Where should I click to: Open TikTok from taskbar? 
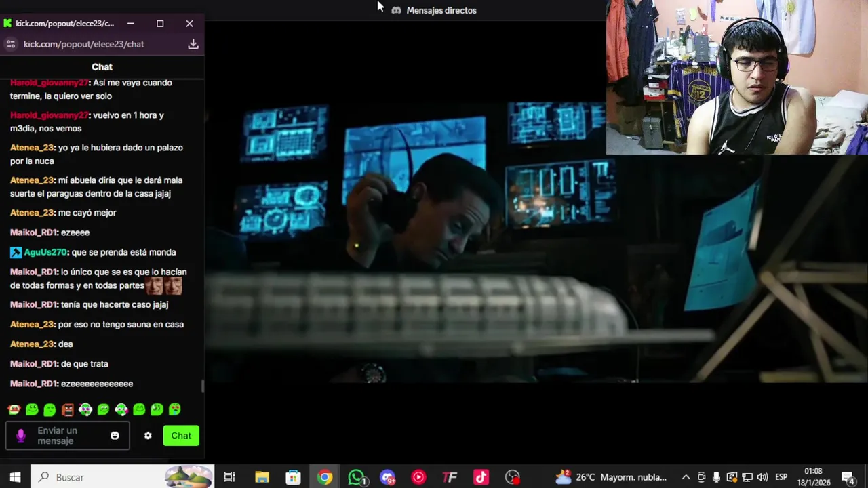pos(481,477)
